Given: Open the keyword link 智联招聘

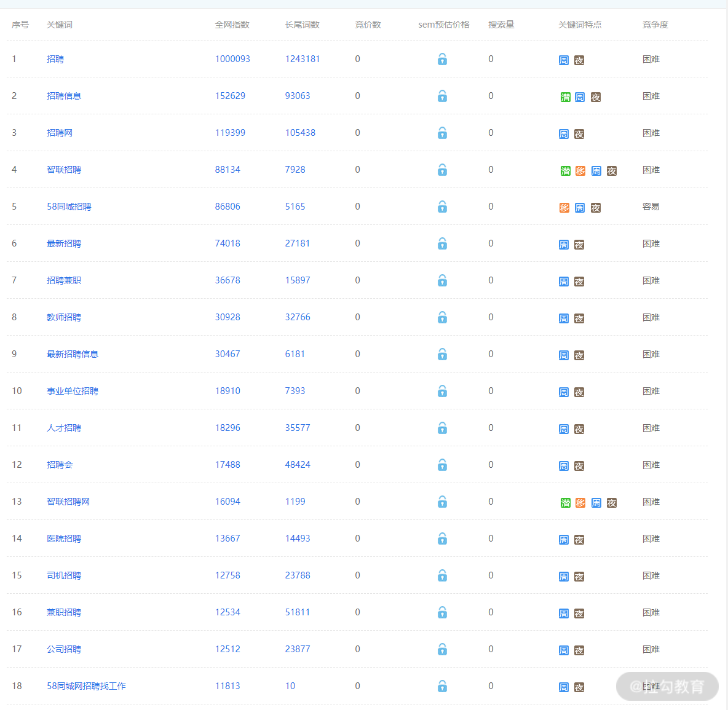Looking at the screenshot, I should (x=64, y=170).
